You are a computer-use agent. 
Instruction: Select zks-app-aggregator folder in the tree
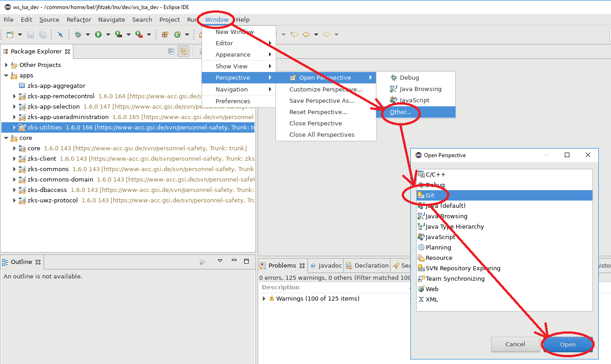coord(56,86)
